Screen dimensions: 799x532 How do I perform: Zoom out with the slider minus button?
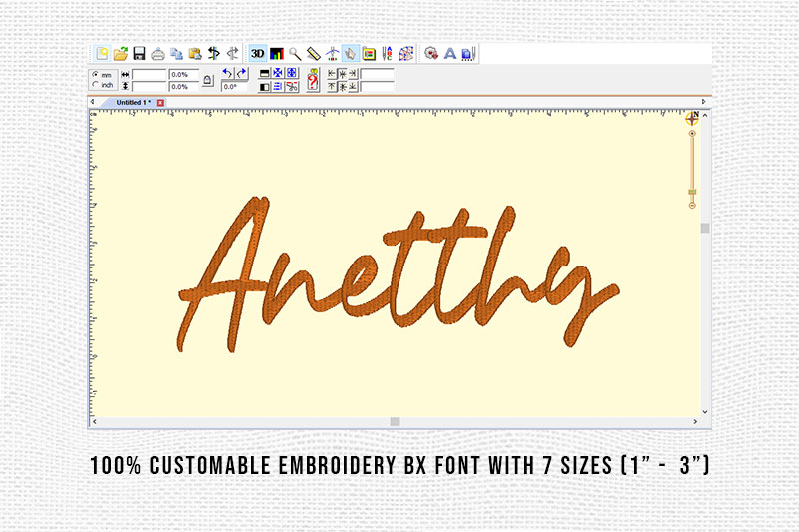click(692, 206)
